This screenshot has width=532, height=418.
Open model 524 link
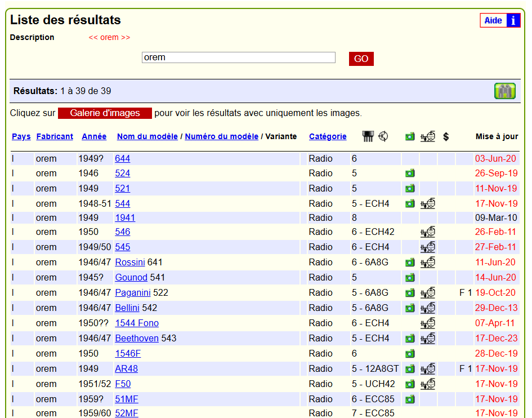click(123, 174)
